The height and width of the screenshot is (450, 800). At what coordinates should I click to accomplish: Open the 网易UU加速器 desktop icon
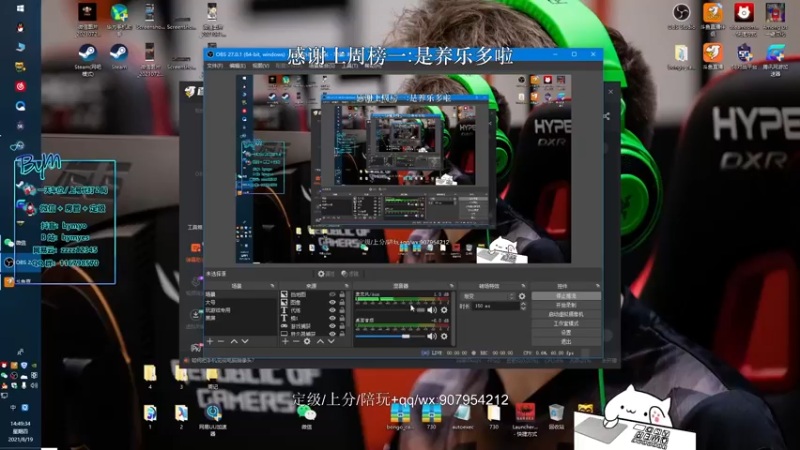coord(212,419)
